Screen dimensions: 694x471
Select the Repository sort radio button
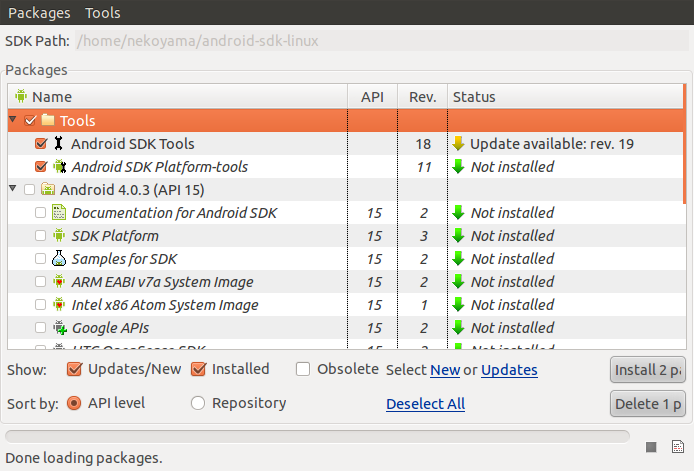coord(198,403)
